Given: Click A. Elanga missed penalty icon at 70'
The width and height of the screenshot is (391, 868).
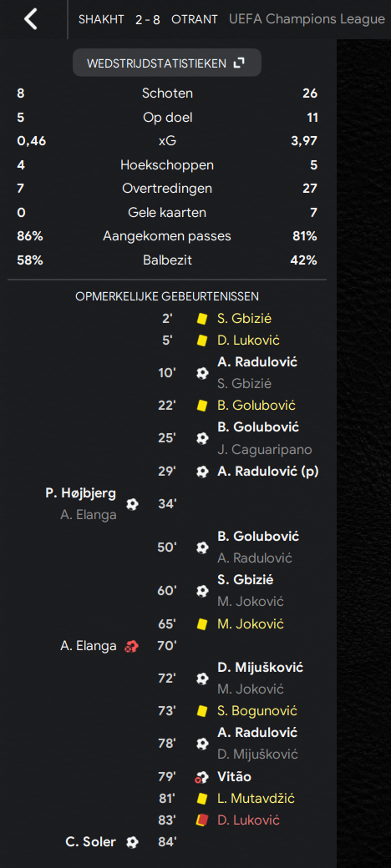Looking at the screenshot, I should coord(131,645).
